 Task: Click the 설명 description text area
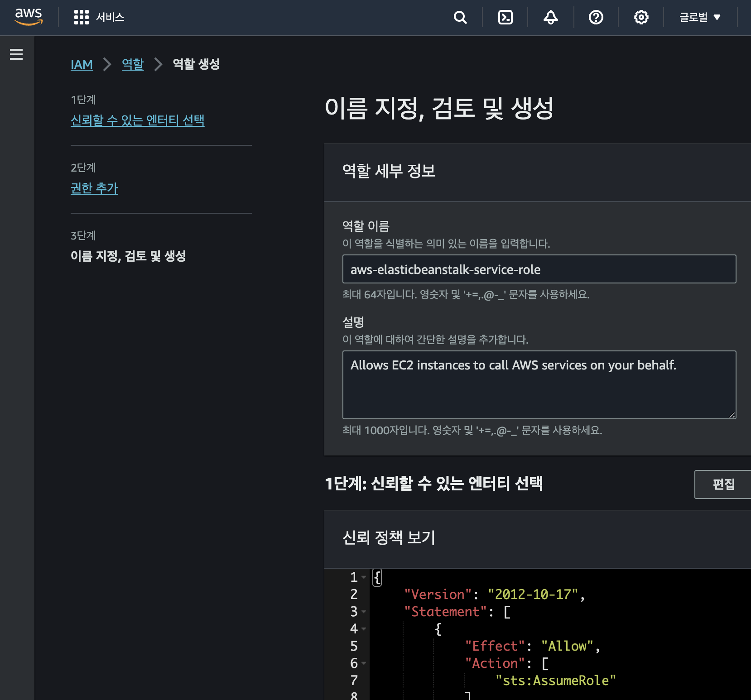(539, 385)
